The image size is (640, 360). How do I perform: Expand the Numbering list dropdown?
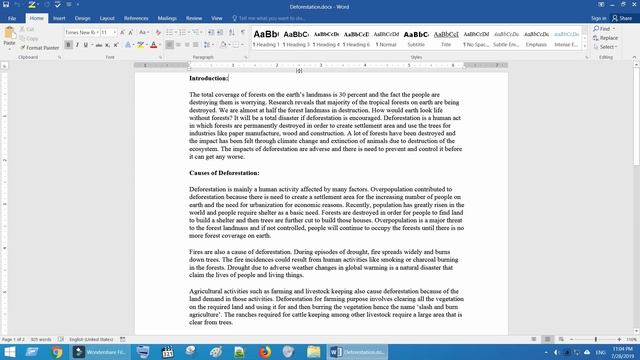[x=189, y=32]
